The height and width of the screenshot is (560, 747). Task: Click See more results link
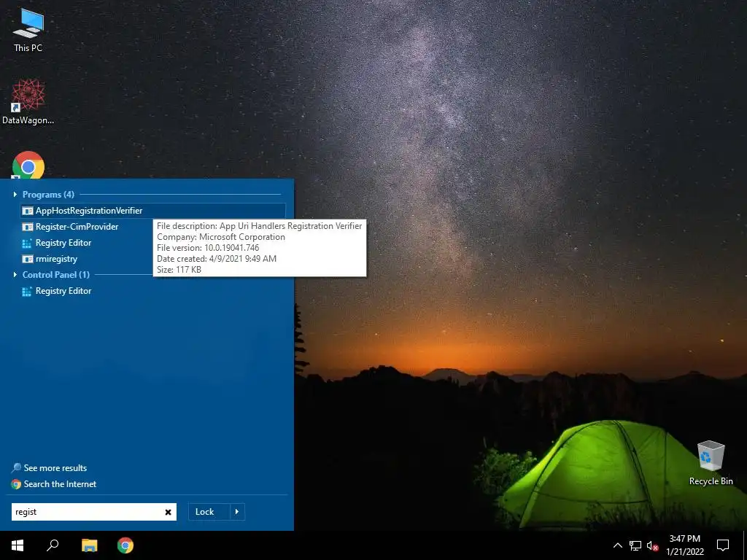pos(55,468)
